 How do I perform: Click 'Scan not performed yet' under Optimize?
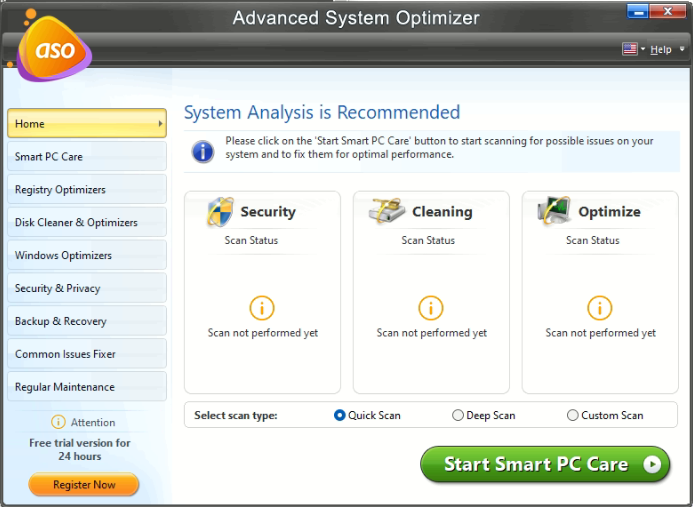(x=600, y=333)
